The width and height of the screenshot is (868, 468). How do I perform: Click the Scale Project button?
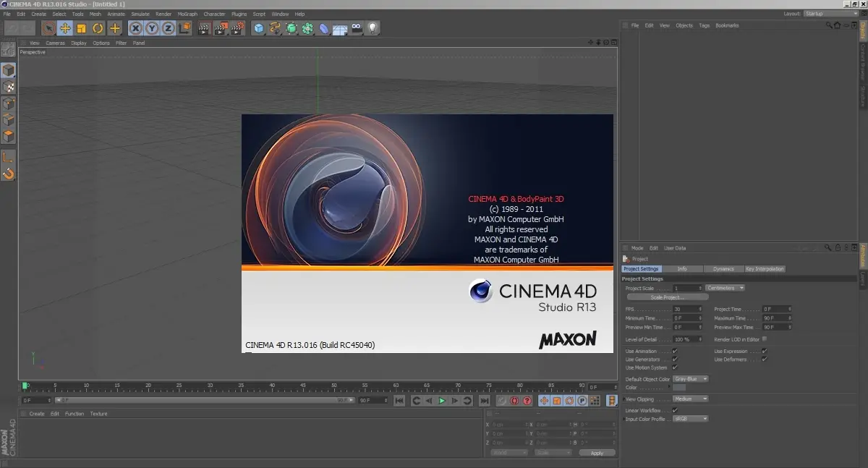668,297
